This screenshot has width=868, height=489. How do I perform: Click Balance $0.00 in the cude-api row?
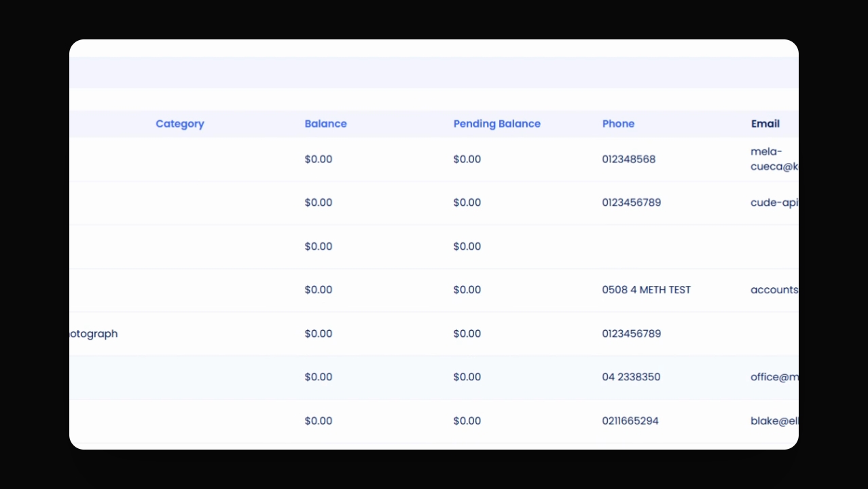click(x=318, y=202)
